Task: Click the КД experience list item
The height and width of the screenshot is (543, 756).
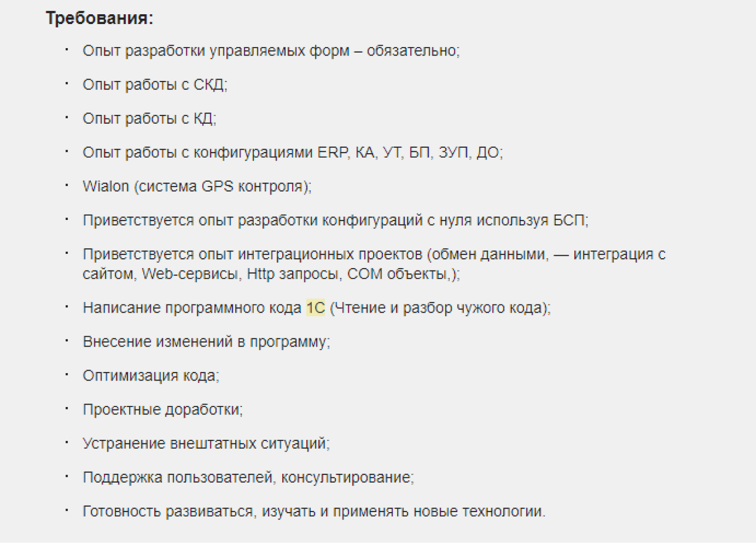Action: coord(149,118)
